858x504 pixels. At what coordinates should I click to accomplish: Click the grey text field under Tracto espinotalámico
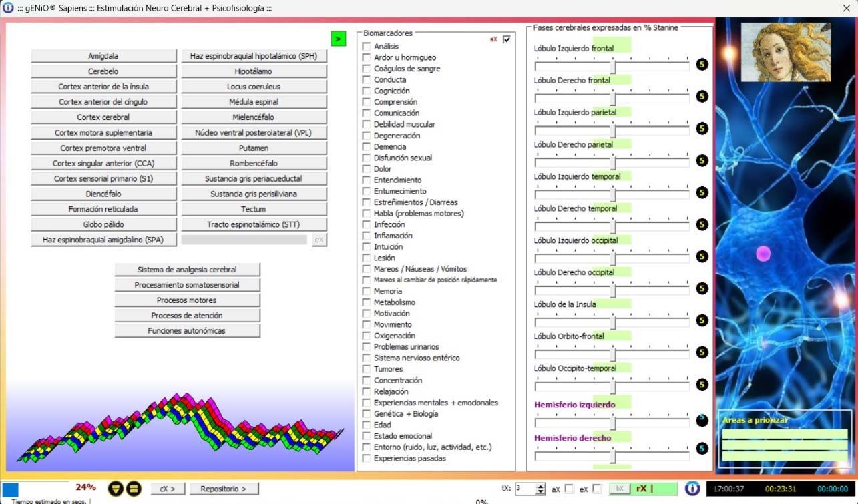[244, 240]
